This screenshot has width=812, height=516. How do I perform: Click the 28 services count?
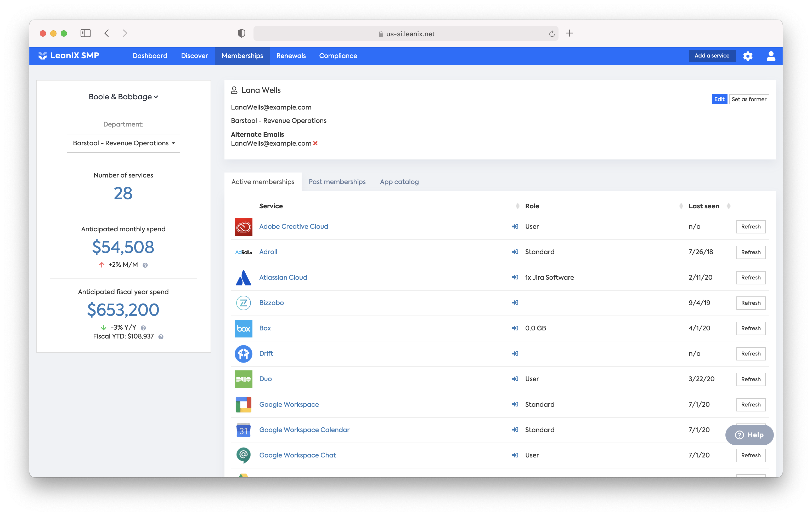click(123, 193)
